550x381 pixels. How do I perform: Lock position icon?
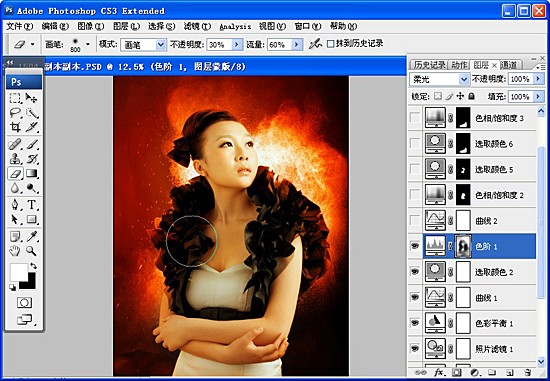pos(460,96)
